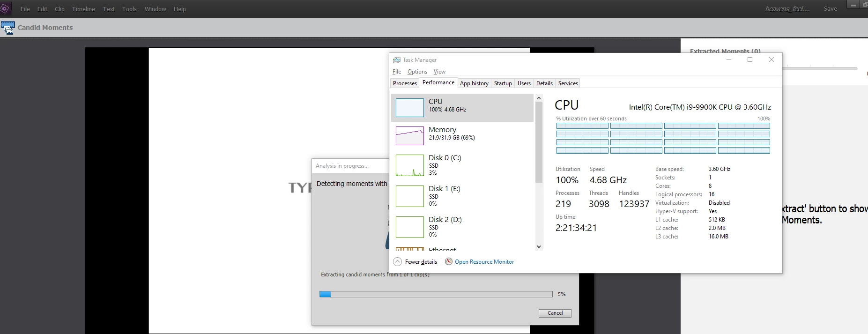Click the Intel Core i9-9900K processor name
Screen dimensions: 868x334
700,107
